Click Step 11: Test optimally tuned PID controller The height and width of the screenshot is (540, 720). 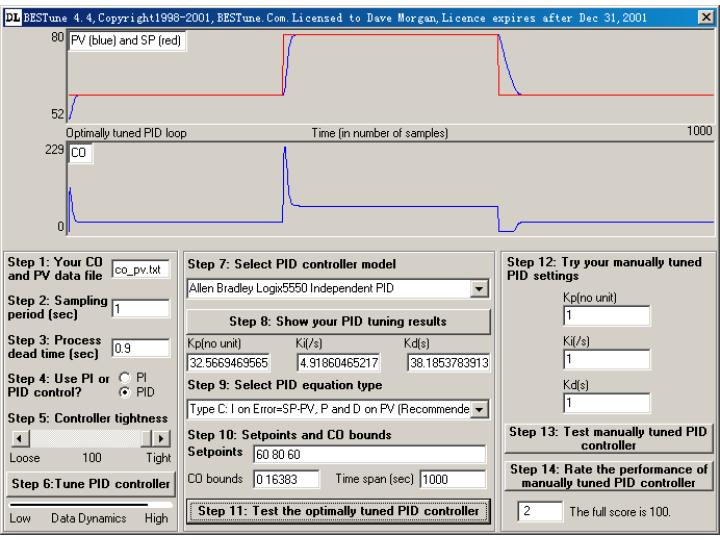[338, 511]
